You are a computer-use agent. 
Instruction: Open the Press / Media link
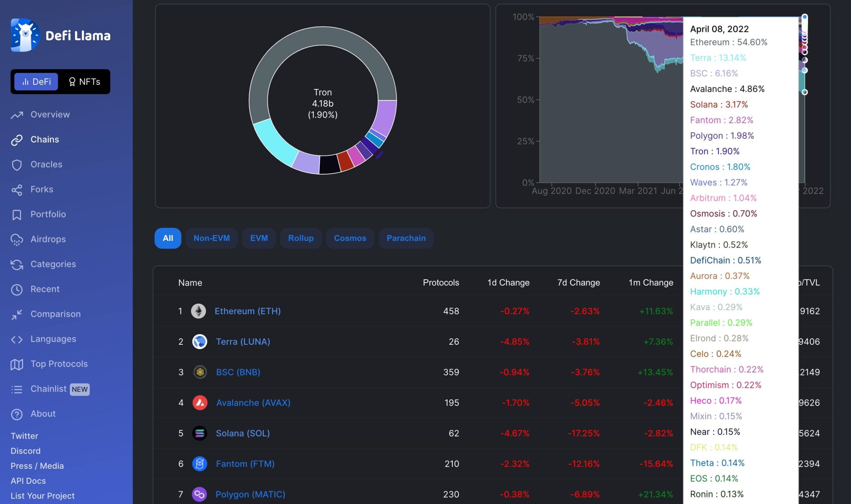click(x=37, y=466)
